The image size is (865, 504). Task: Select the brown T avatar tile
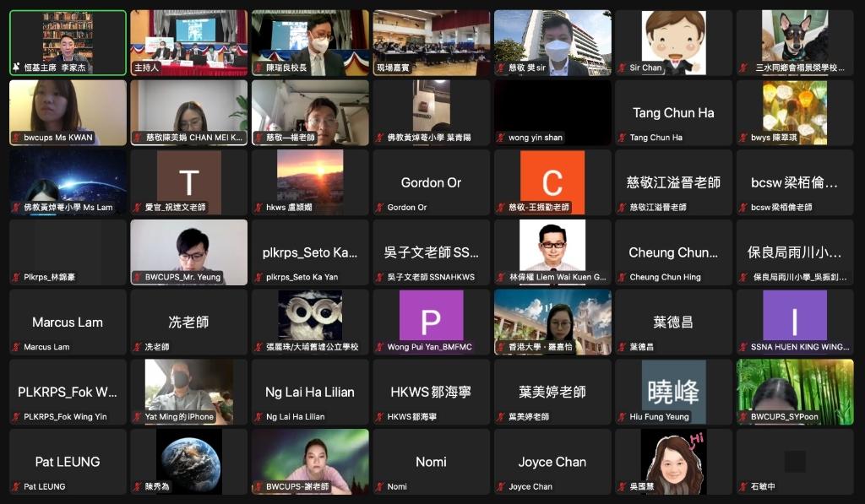point(189,182)
